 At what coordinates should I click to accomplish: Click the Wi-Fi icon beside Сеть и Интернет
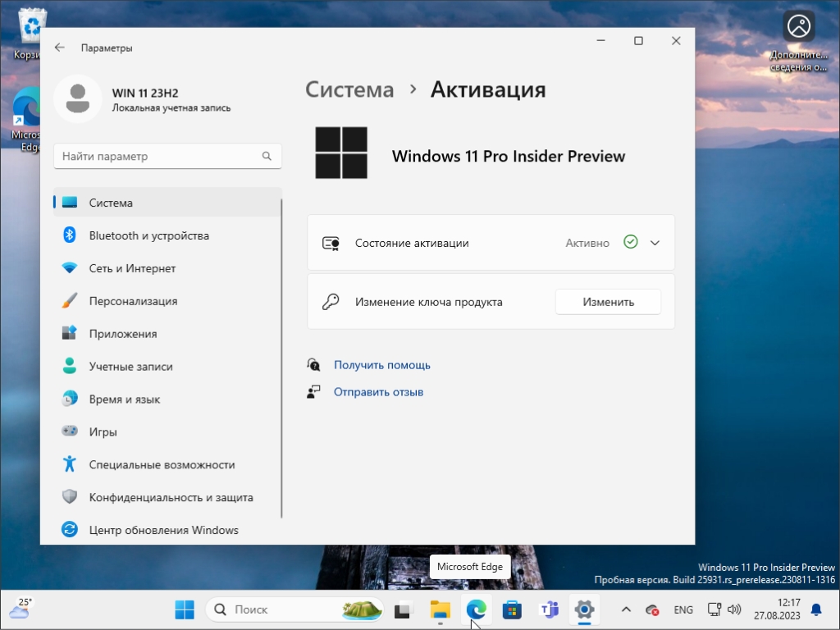pyautogui.click(x=70, y=268)
